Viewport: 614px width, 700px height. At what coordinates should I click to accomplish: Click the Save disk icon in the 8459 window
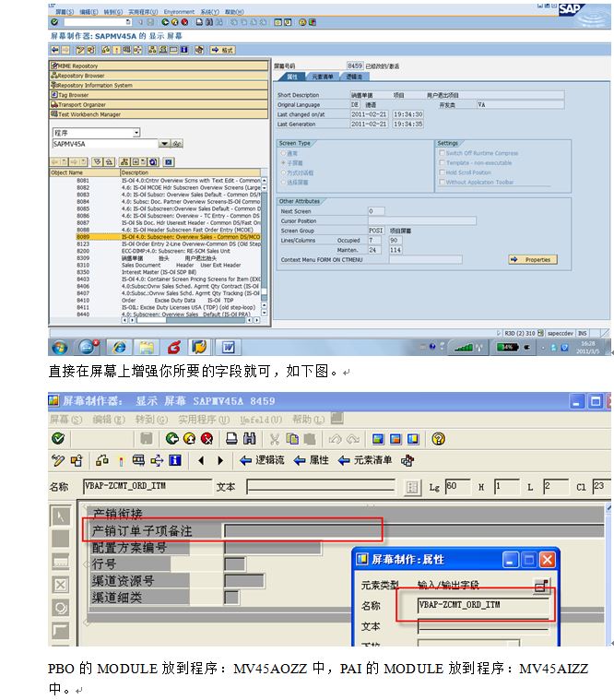pos(147,439)
